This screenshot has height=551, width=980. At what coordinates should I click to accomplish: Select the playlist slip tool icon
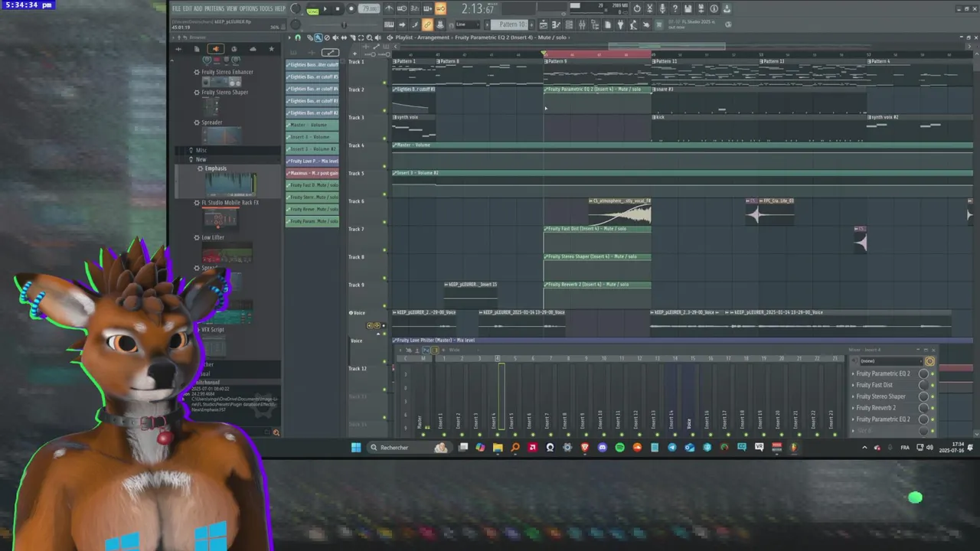click(x=344, y=37)
